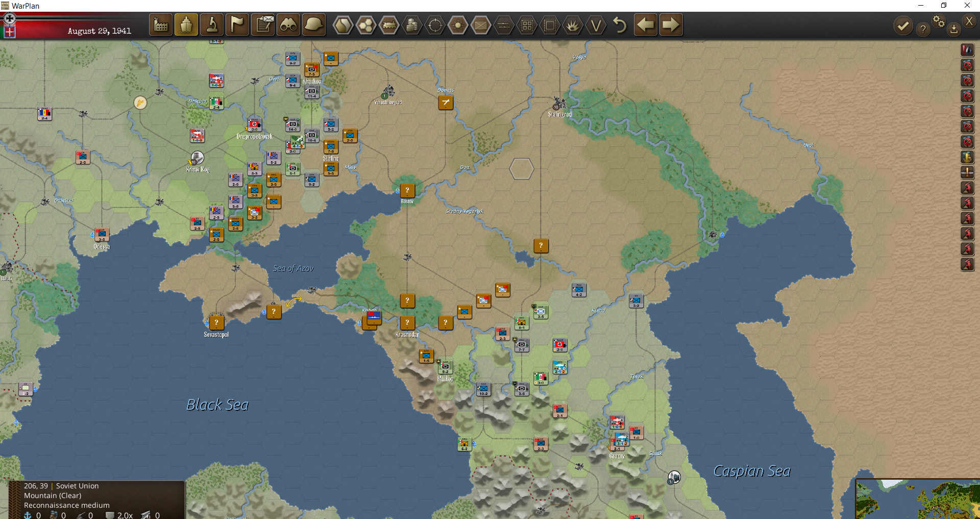This screenshot has width=980, height=519.
Task: End turn with the checkmark button
Action: (903, 26)
